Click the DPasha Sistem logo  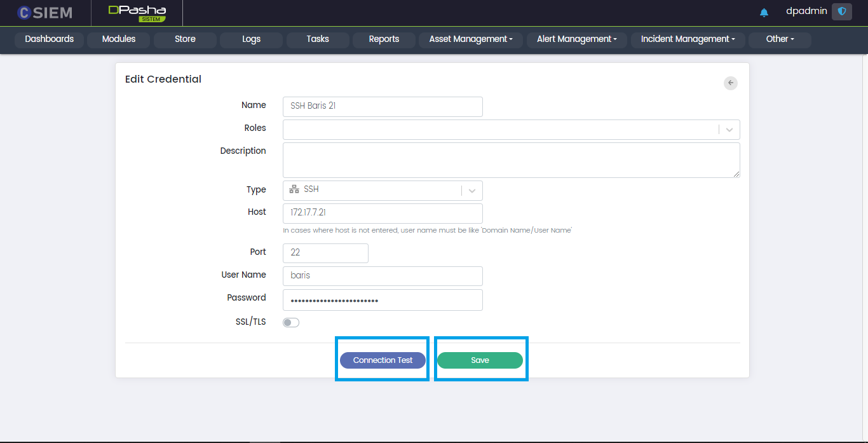137,13
